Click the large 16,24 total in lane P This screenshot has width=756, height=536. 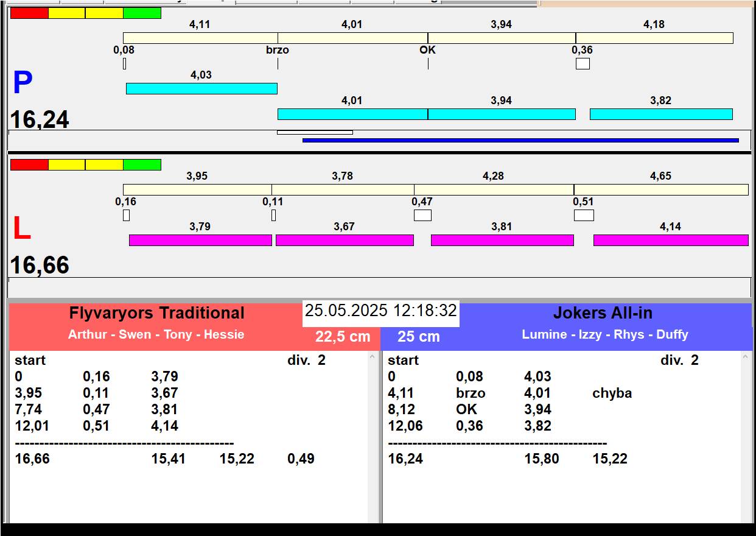point(40,119)
